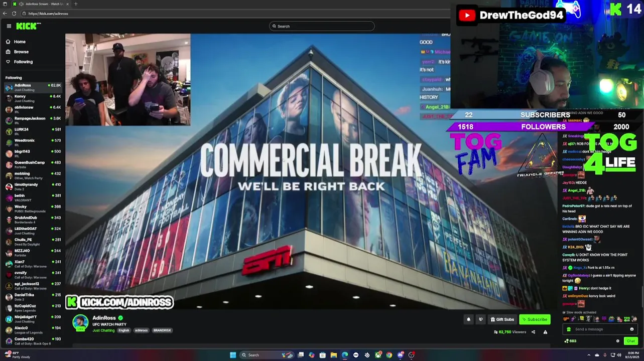Click the Send a message chat input
Screen dimensions: 644x361
pyautogui.click(x=600, y=329)
